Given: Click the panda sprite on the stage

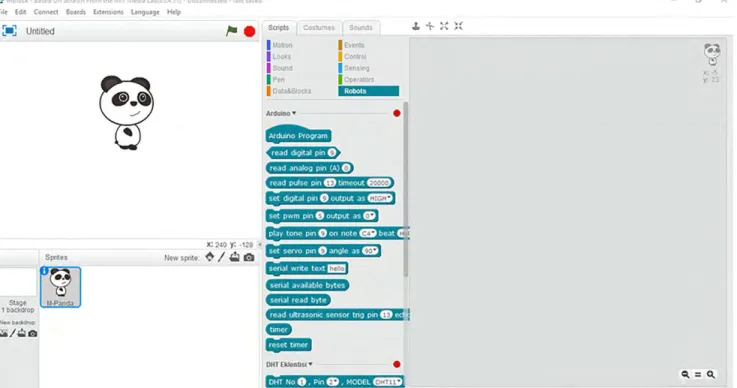Looking at the screenshot, I should 126,113.
